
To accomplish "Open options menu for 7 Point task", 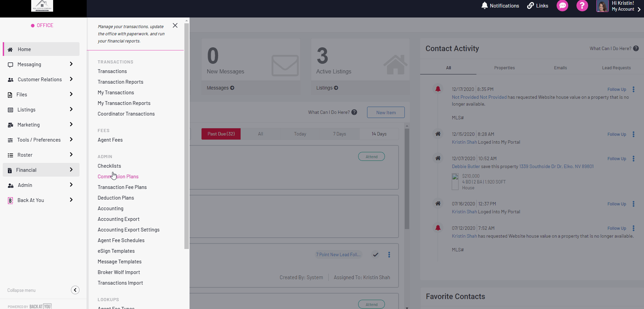I will point(389,255).
